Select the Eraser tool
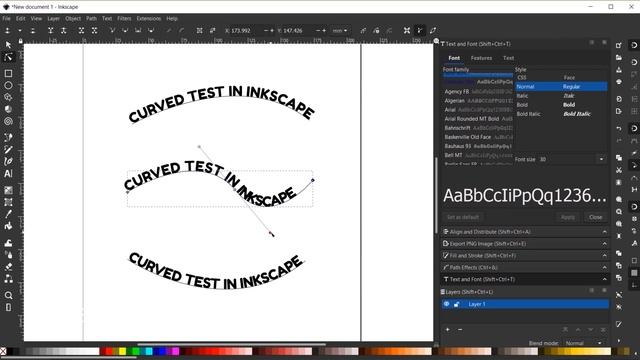The width and height of the screenshot is (640, 360). tap(8, 267)
